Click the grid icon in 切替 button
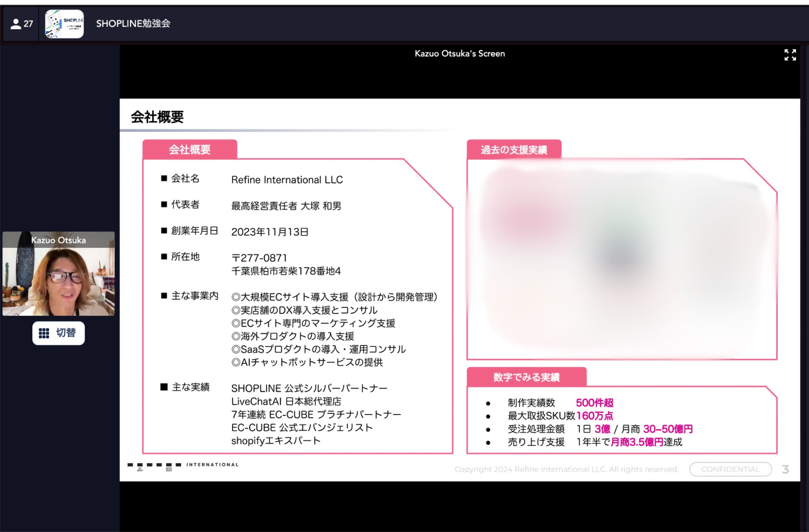 [44, 333]
